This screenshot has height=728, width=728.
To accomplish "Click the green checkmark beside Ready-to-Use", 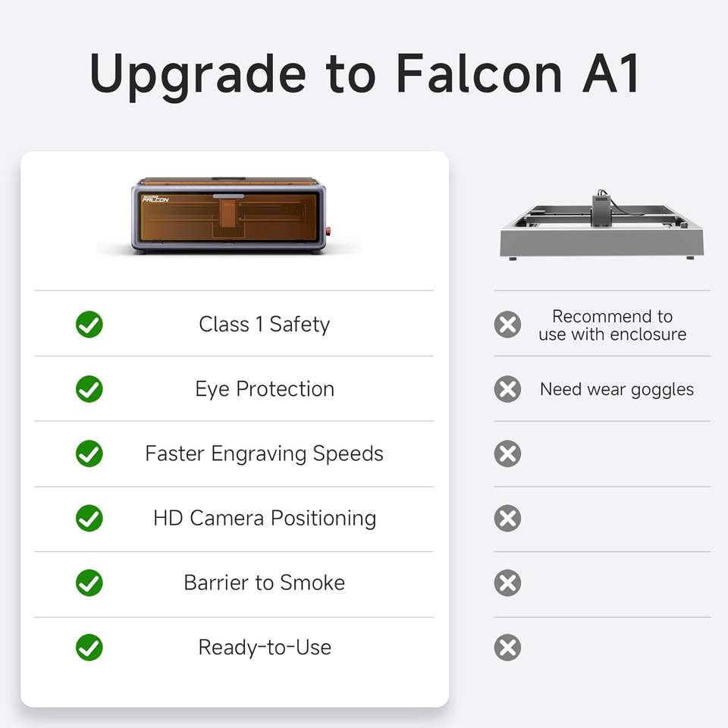I will click(89, 648).
